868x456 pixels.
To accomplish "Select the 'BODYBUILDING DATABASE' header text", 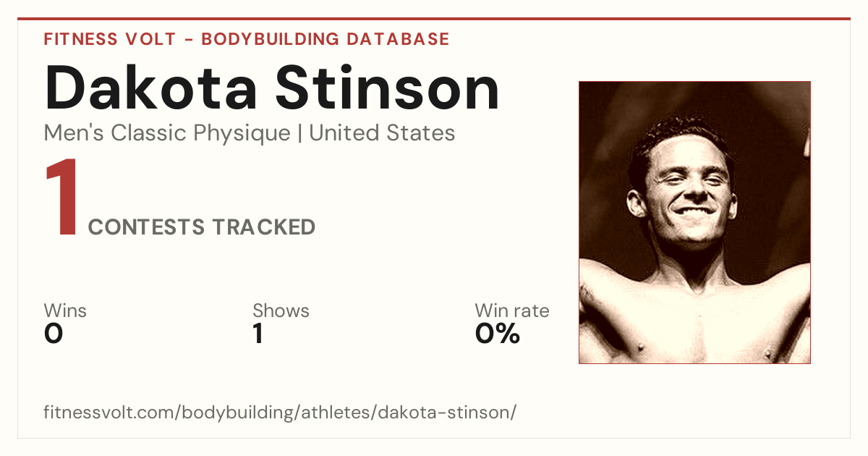I will 325,39.
